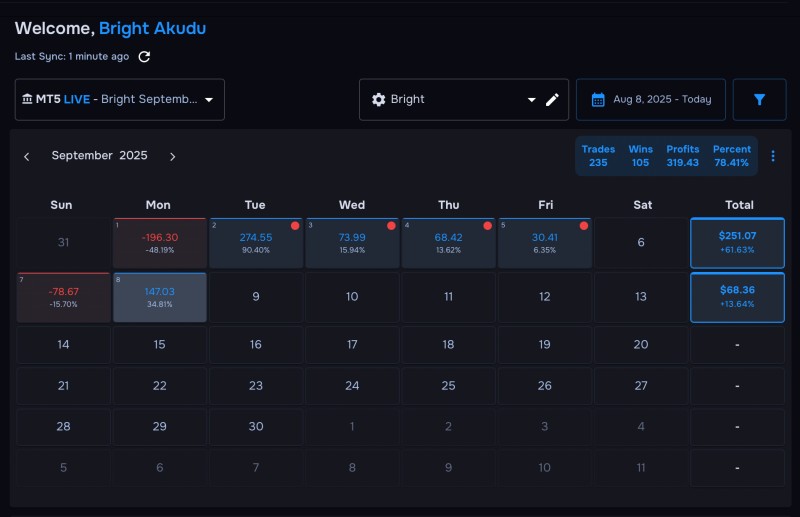Open the calendar stats three-dot menu
The image size is (800, 517).
tap(773, 156)
